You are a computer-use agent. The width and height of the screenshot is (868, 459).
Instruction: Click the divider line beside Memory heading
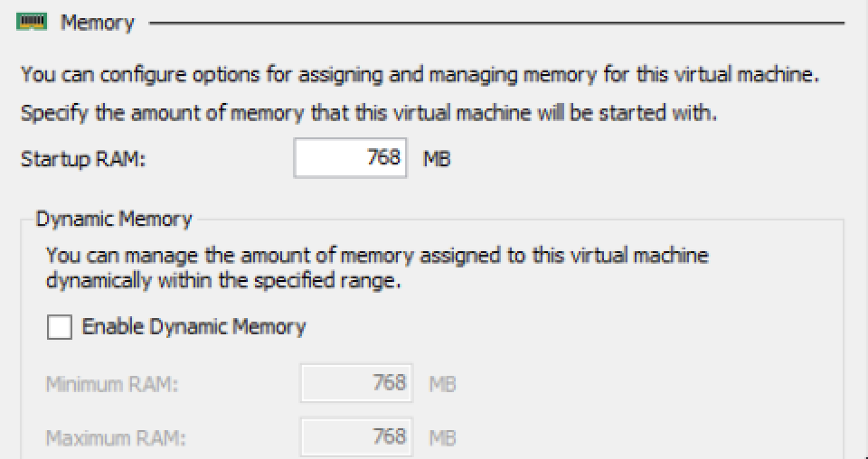point(496,23)
